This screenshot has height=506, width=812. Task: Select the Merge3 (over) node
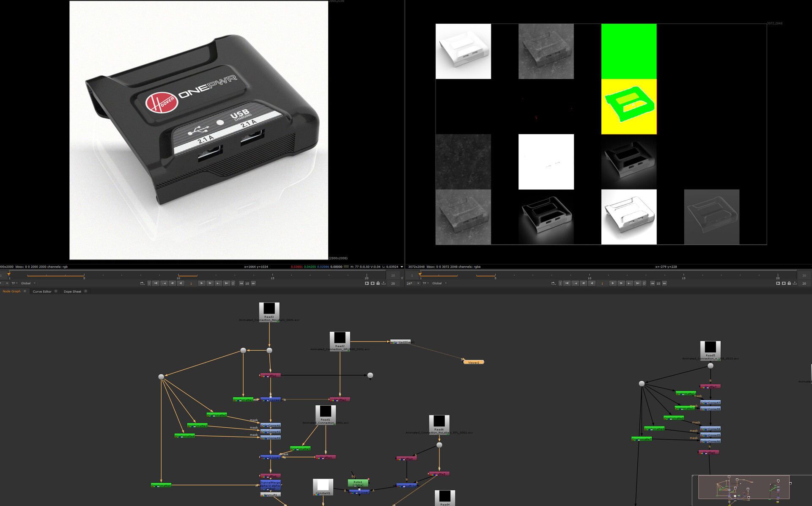pos(359,492)
